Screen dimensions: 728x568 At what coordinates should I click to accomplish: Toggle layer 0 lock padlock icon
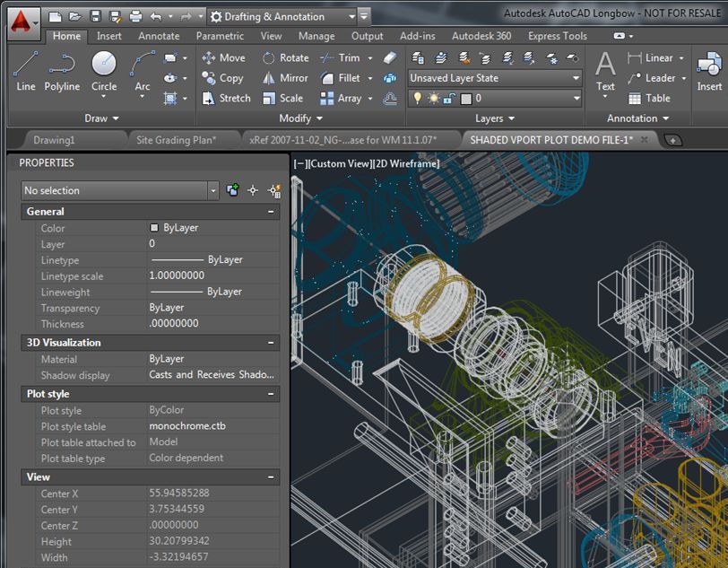pyautogui.click(x=449, y=98)
